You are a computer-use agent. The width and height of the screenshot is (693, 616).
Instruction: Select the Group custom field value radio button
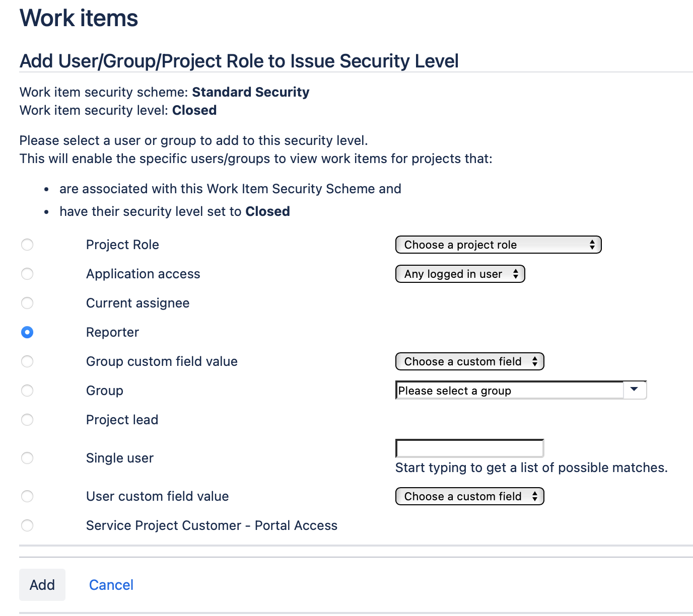[x=27, y=361]
